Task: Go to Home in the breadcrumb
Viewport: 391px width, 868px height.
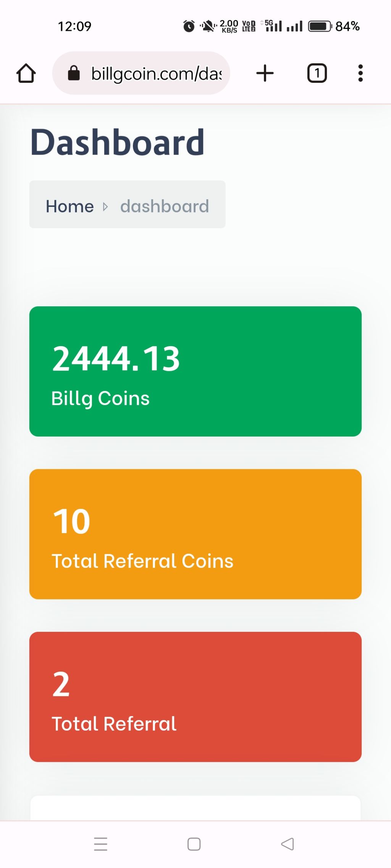Action: click(70, 206)
